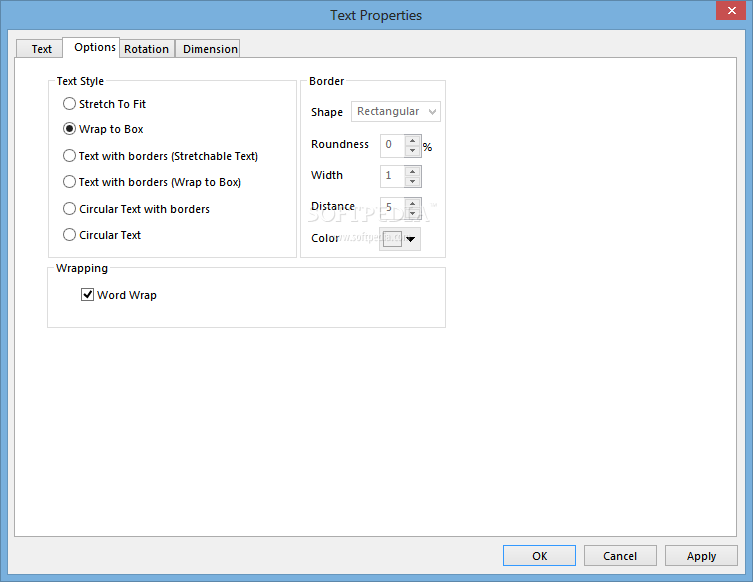The image size is (753, 582).
Task: Decrease the border Width with down arrow
Action: pos(413,182)
